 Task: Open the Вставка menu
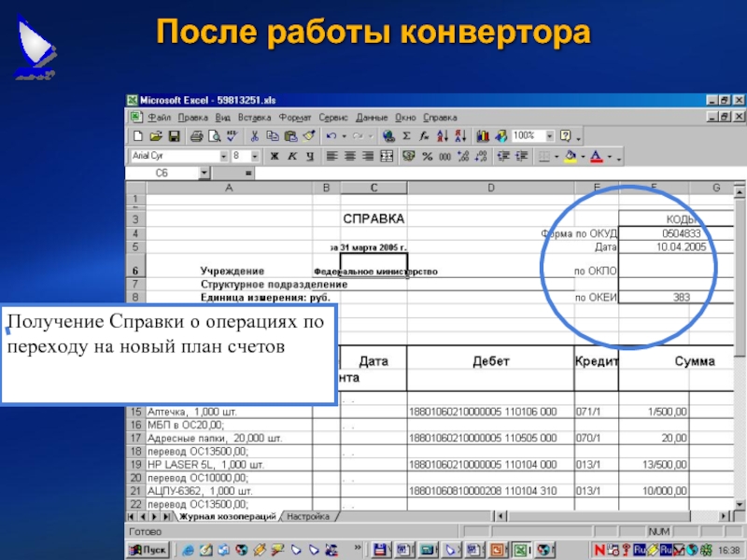(254, 118)
